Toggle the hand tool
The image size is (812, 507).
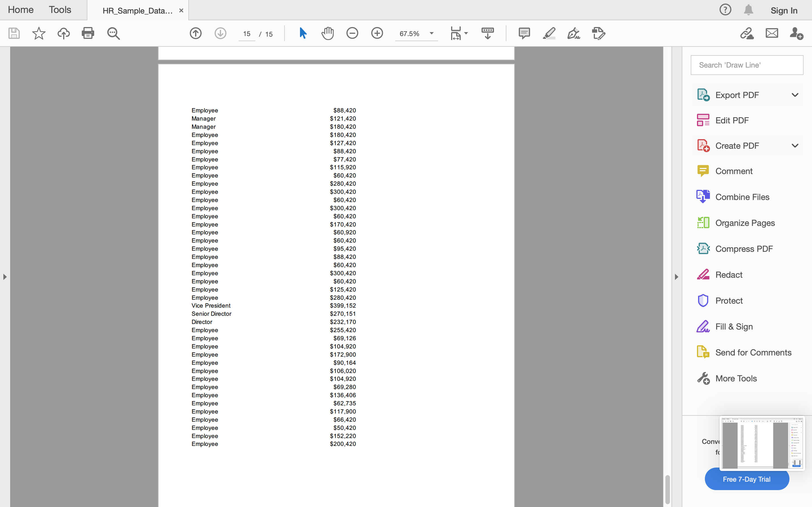(328, 33)
